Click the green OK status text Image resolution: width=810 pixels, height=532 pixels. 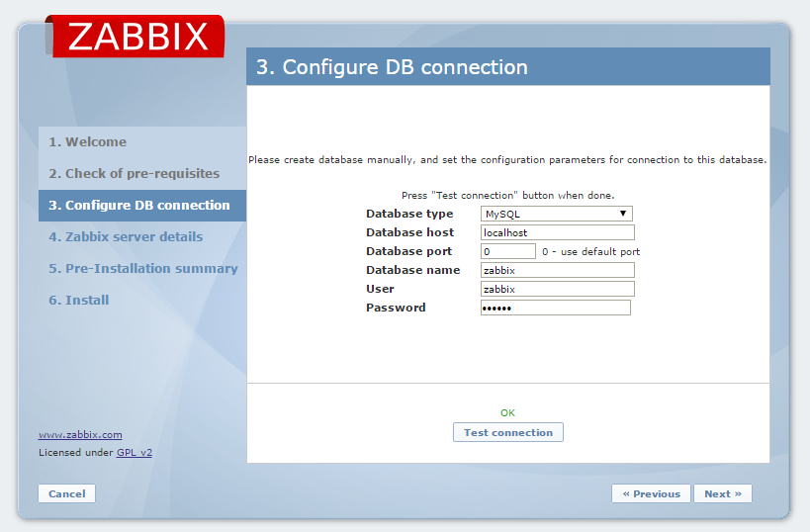point(507,412)
